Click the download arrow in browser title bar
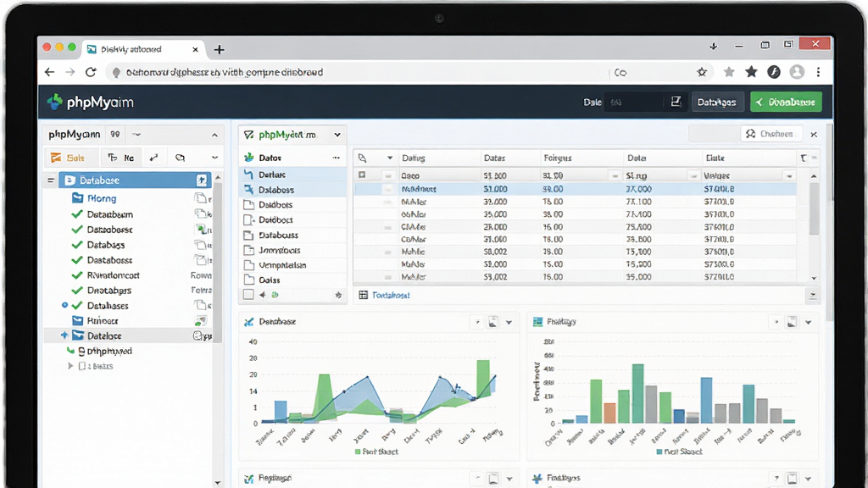The image size is (868, 488). tap(714, 47)
